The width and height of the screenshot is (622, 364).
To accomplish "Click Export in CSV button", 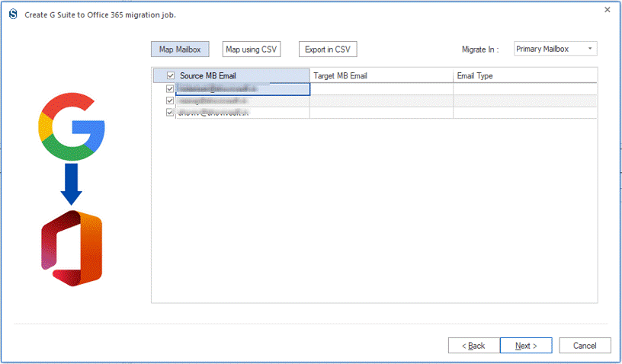I will pyautogui.click(x=328, y=49).
